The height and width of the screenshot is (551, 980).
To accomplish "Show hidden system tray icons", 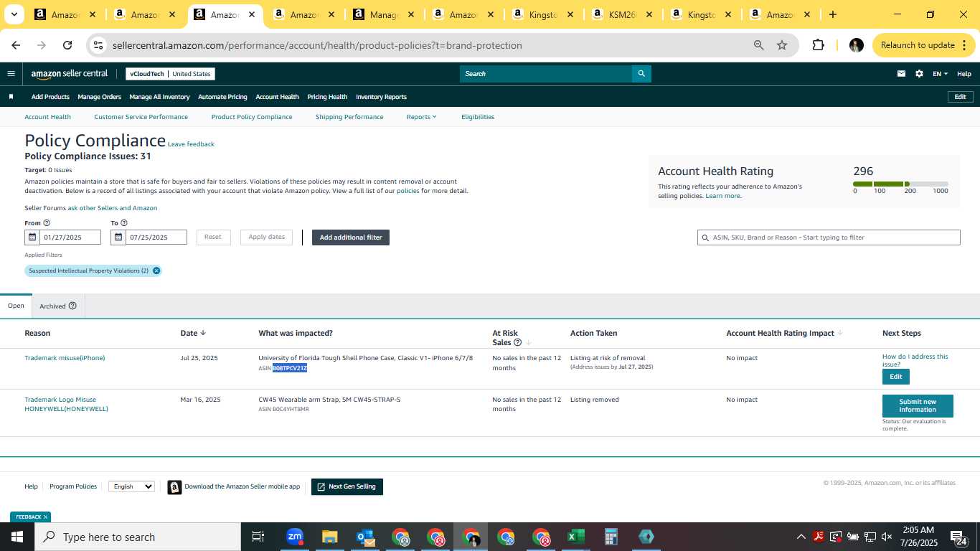I will tap(801, 537).
